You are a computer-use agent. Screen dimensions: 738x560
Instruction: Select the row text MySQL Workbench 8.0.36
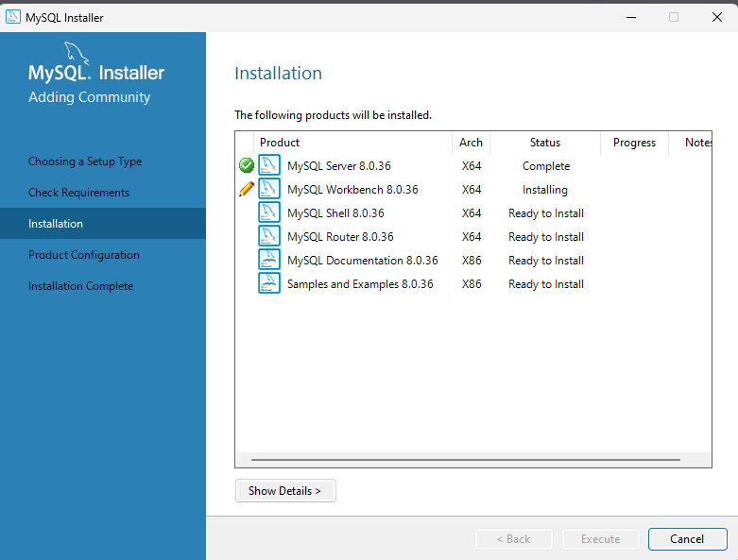352,190
